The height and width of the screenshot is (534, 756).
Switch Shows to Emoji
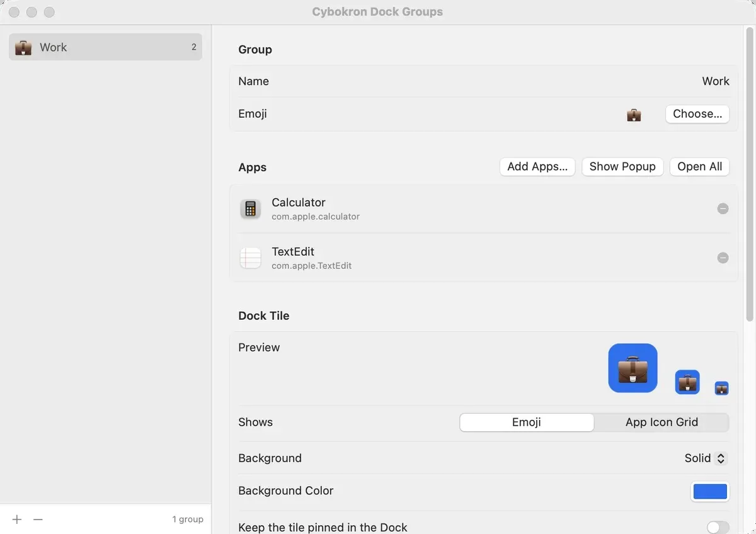click(527, 423)
